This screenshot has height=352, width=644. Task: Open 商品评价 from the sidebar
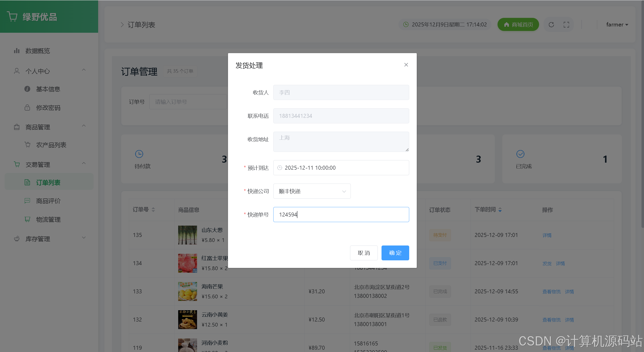[x=48, y=201]
